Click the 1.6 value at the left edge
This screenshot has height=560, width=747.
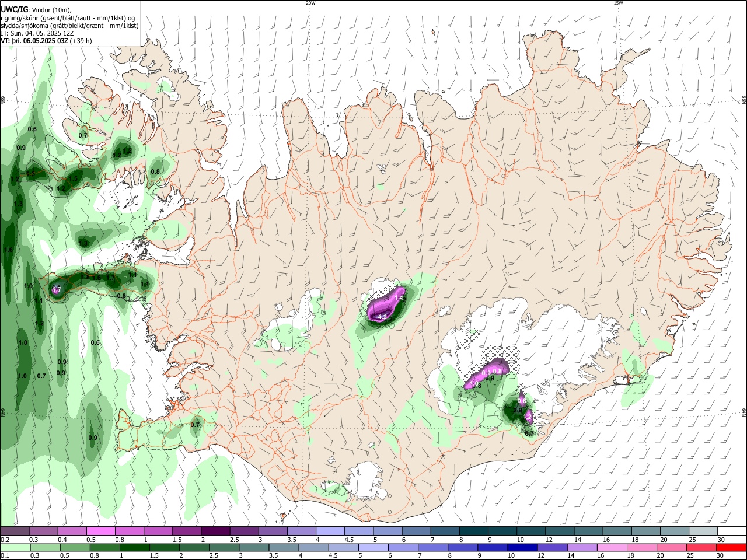click(x=8, y=250)
